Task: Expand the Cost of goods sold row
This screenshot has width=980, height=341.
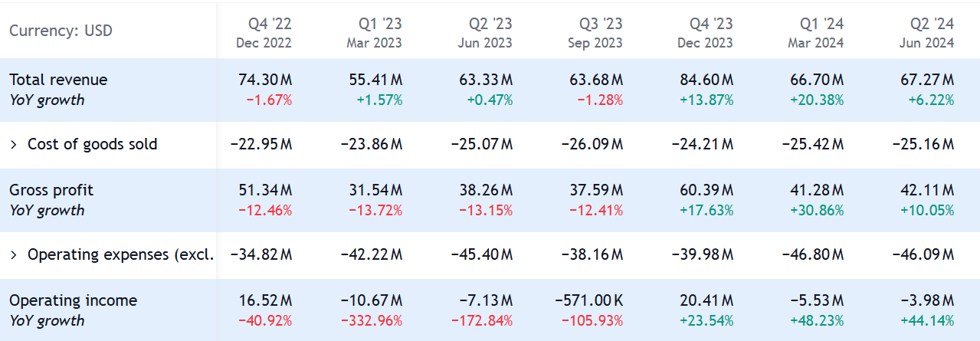Action: pos(14,144)
